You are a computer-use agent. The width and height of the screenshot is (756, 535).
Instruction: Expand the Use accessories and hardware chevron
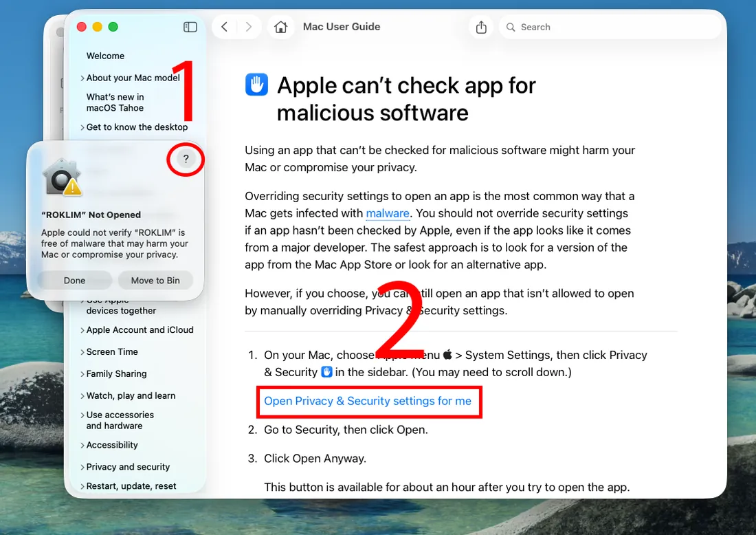(82, 415)
